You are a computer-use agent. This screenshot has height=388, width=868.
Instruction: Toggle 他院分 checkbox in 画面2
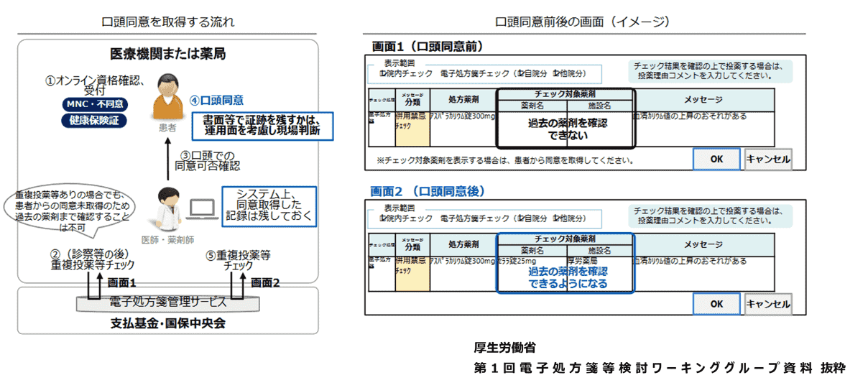pyautogui.click(x=555, y=218)
